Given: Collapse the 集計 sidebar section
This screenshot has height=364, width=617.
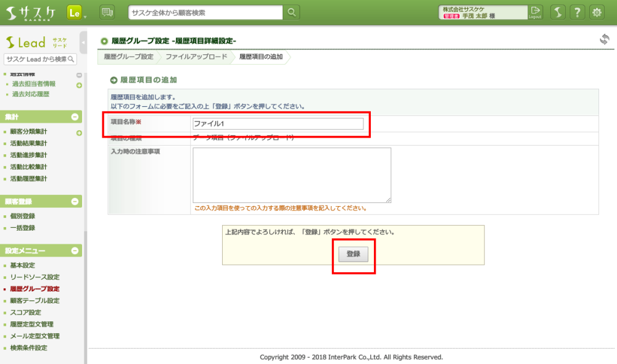Looking at the screenshot, I should point(75,117).
